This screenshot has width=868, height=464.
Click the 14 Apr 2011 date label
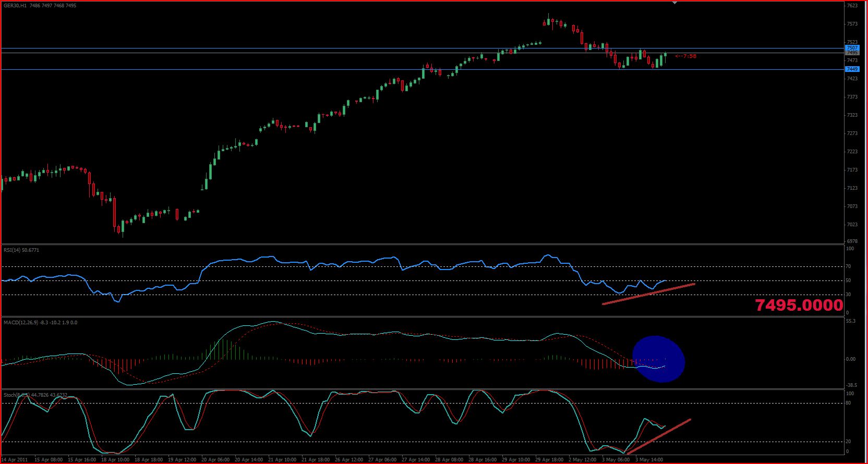(x=15, y=460)
